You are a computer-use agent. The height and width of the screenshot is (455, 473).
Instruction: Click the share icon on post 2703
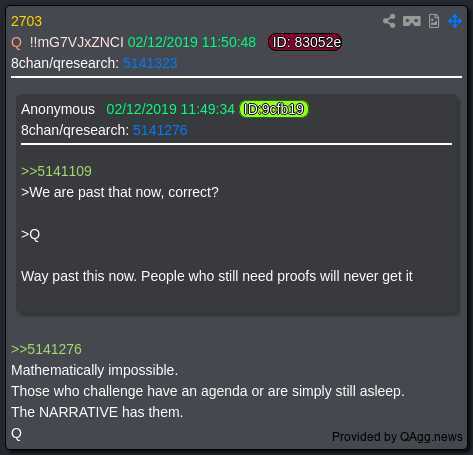click(389, 21)
